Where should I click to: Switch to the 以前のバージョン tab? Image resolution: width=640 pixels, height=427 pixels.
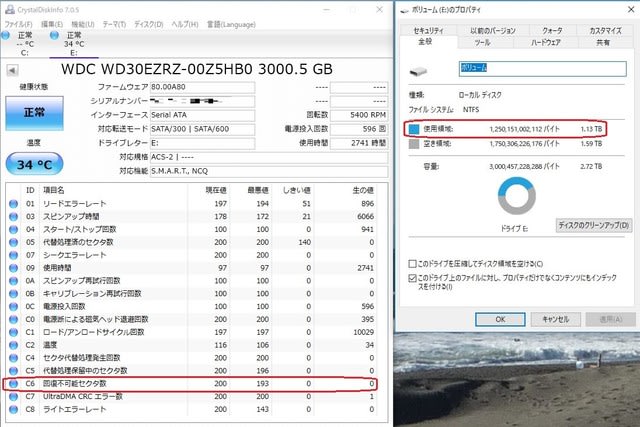tap(493, 31)
